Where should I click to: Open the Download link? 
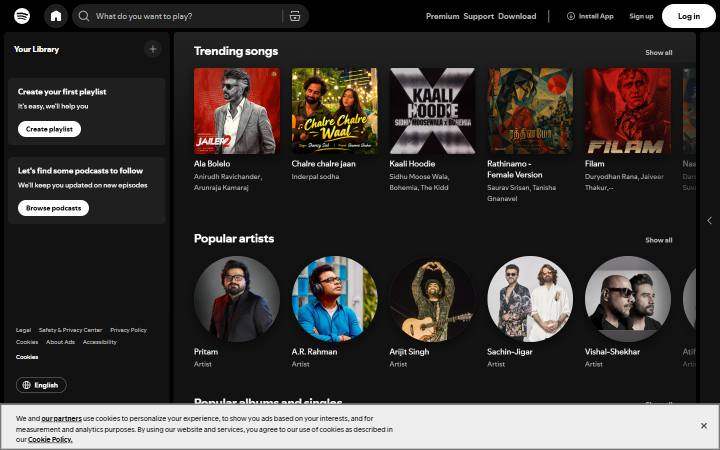point(517,16)
